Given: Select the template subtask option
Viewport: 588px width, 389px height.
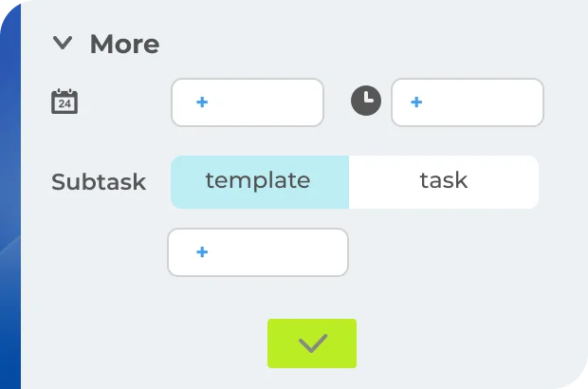Looking at the screenshot, I should tap(258, 180).
